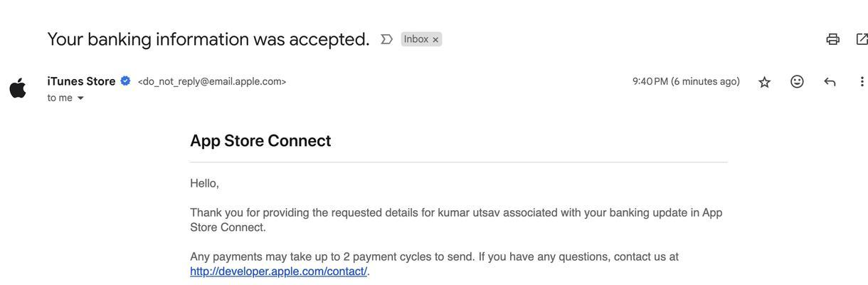Image resolution: width=868 pixels, height=285 pixels.
Task: Star this iTunes Store message
Action: pos(765,82)
